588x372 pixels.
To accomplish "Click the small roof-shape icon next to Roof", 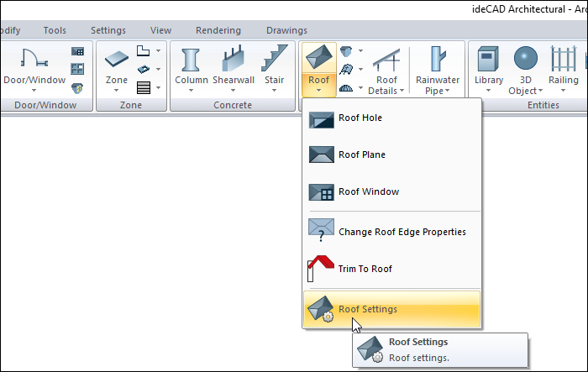I will pos(346,50).
